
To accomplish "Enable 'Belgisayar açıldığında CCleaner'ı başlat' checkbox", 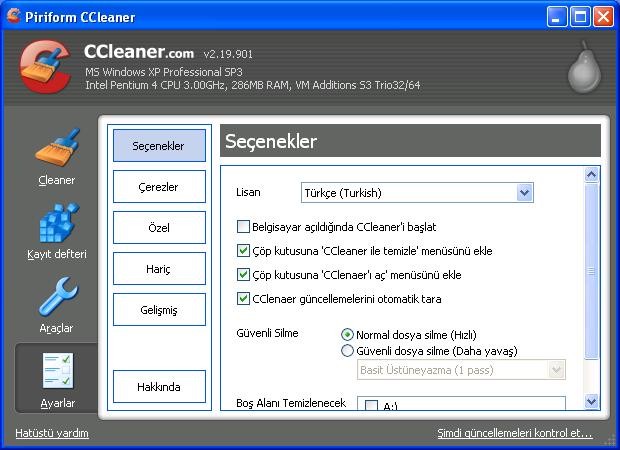I will pyautogui.click(x=243, y=227).
